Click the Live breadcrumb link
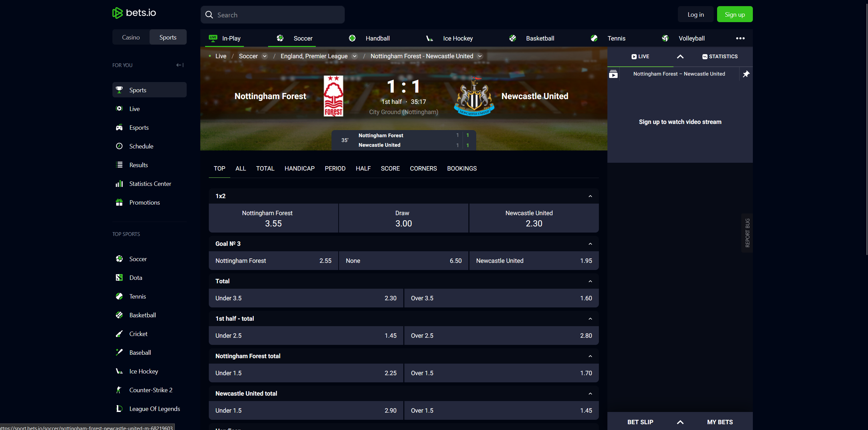This screenshot has width=868, height=430. [x=221, y=56]
